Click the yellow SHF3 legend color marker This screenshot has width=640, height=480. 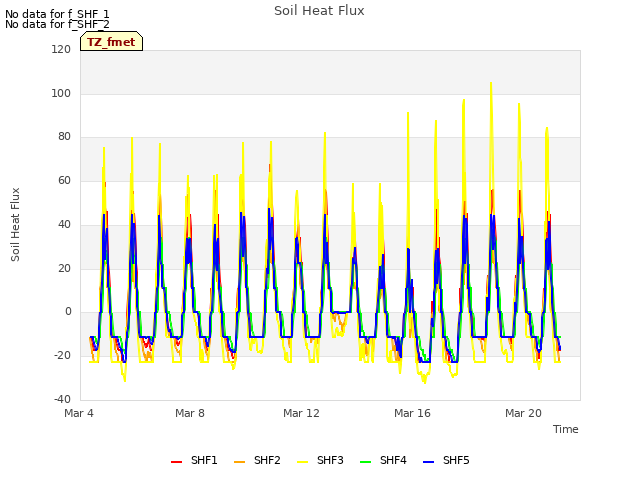pyautogui.click(x=302, y=462)
